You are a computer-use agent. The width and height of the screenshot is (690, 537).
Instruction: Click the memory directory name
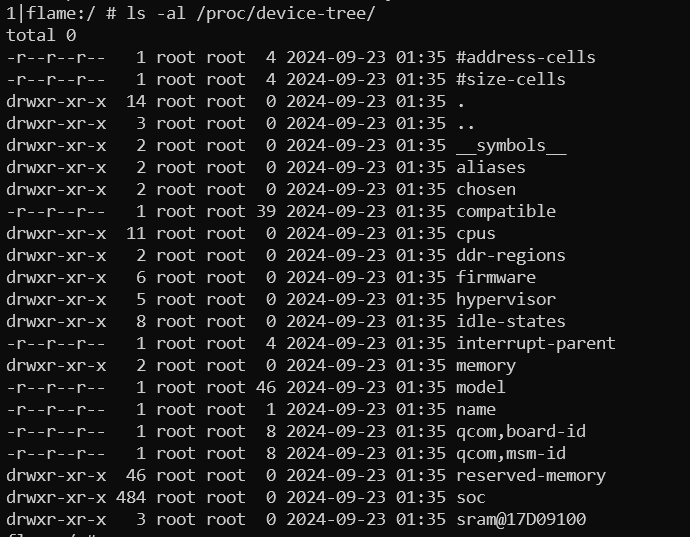(486, 365)
